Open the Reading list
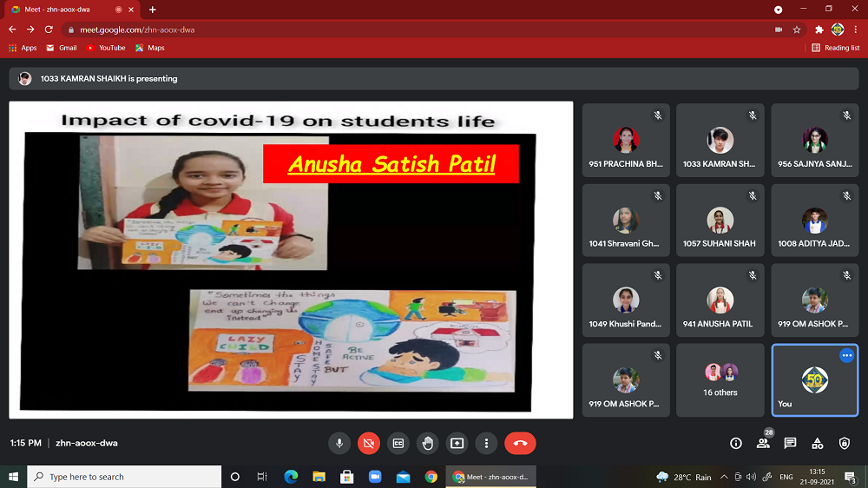Image resolution: width=868 pixels, height=488 pixels. pyautogui.click(x=836, y=48)
